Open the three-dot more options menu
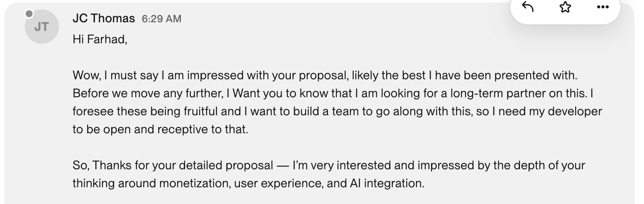Image resolution: width=644 pixels, height=204 pixels. (602, 7)
